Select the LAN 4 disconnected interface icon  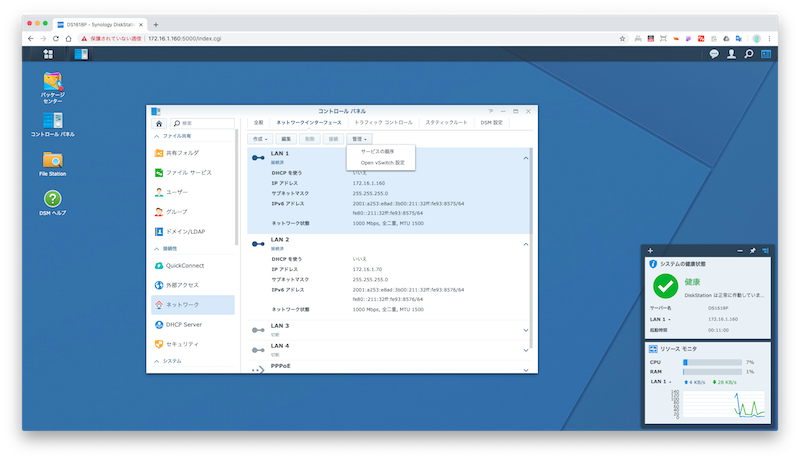[x=258, y=350]
